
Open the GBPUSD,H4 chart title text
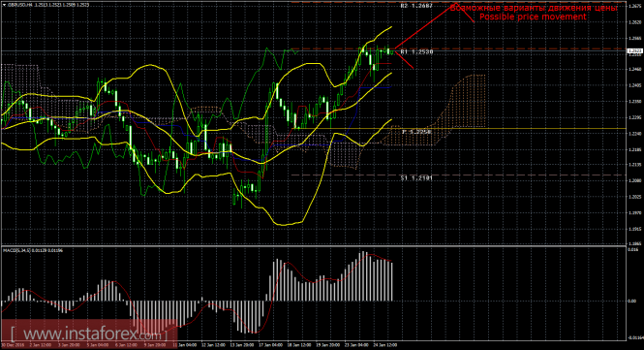(x=19, y=5)
